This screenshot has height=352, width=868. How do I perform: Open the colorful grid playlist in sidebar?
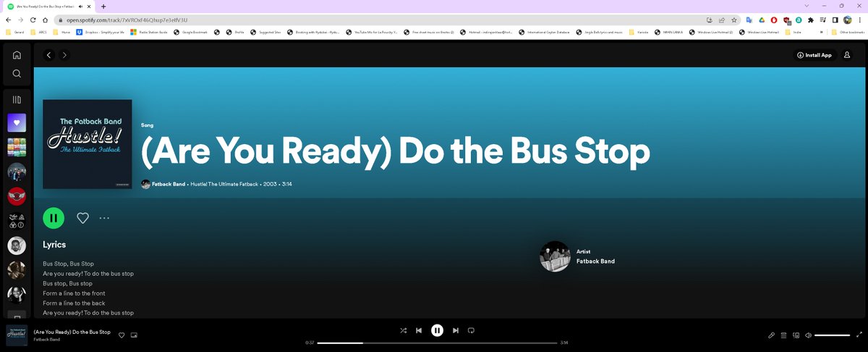point(17,147)
